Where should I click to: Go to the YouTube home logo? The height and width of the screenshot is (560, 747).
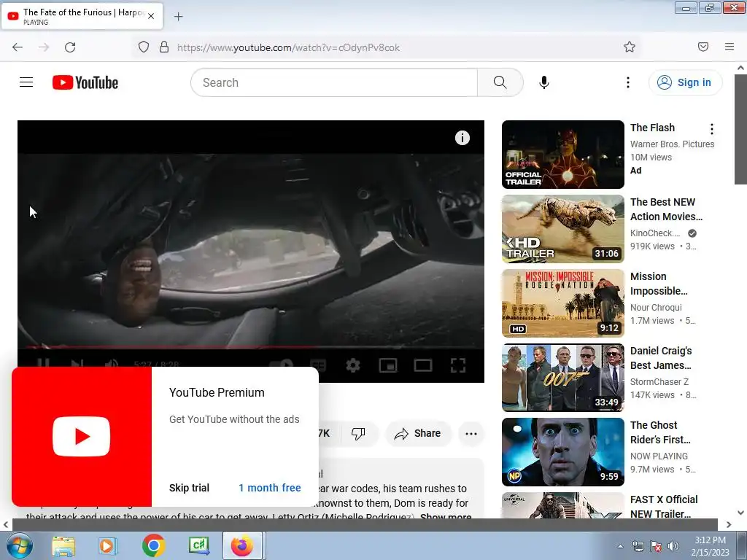(85, 82)
